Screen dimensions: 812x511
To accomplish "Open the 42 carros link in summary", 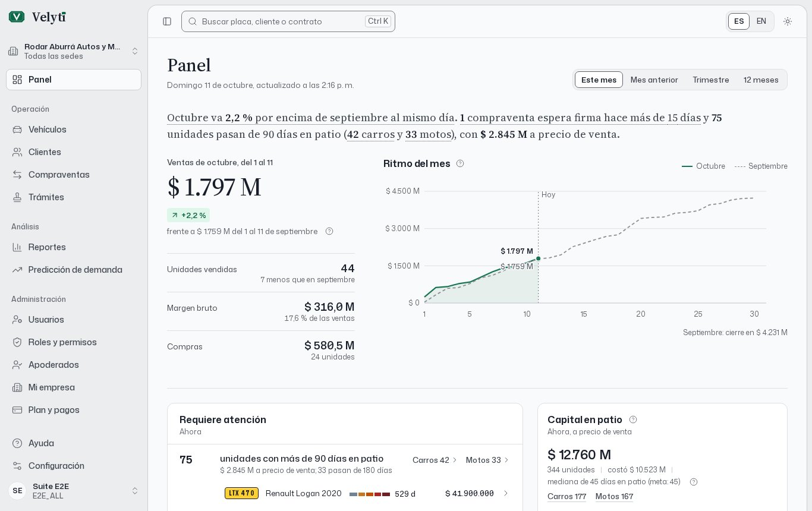I will [x=371, y=134].
